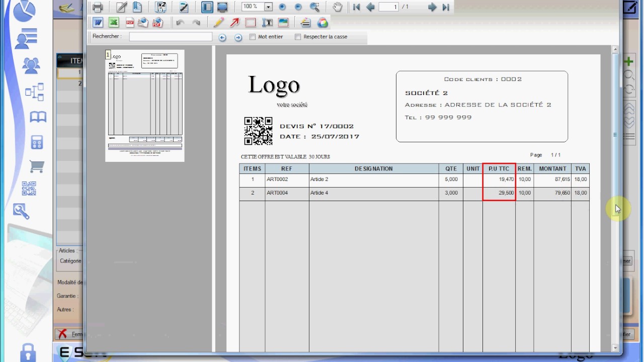Go to the next page arrow

[x=432, y=7]
